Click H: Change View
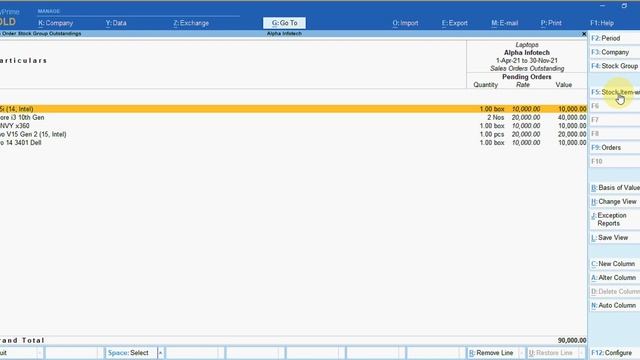The height and width of the screenshot is (360, 640). click(614, 202)
